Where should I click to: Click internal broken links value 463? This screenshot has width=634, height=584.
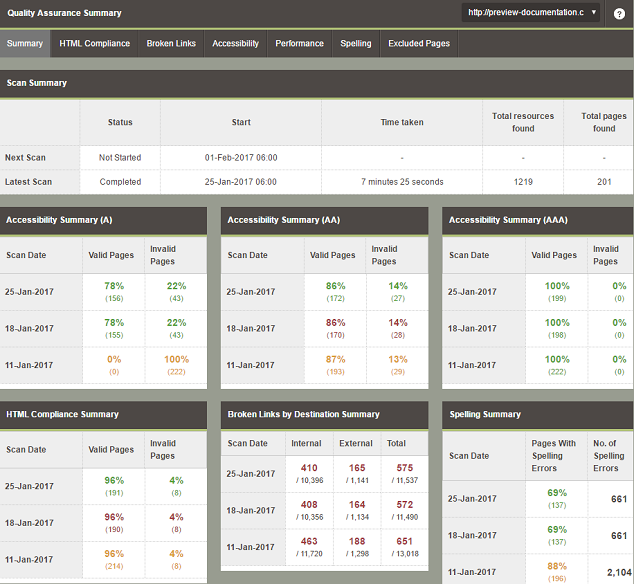[309, 542]
